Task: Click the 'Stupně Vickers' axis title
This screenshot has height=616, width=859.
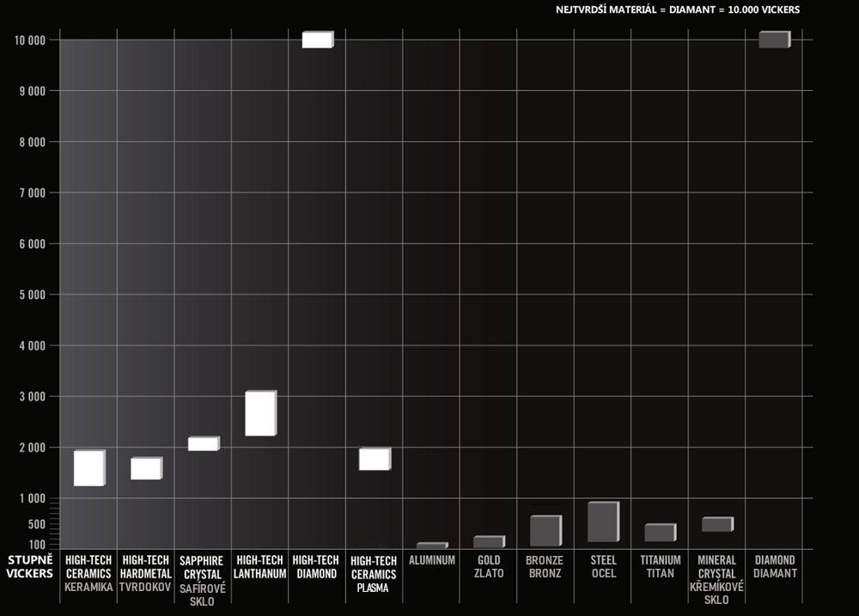Action: [30, 566]
